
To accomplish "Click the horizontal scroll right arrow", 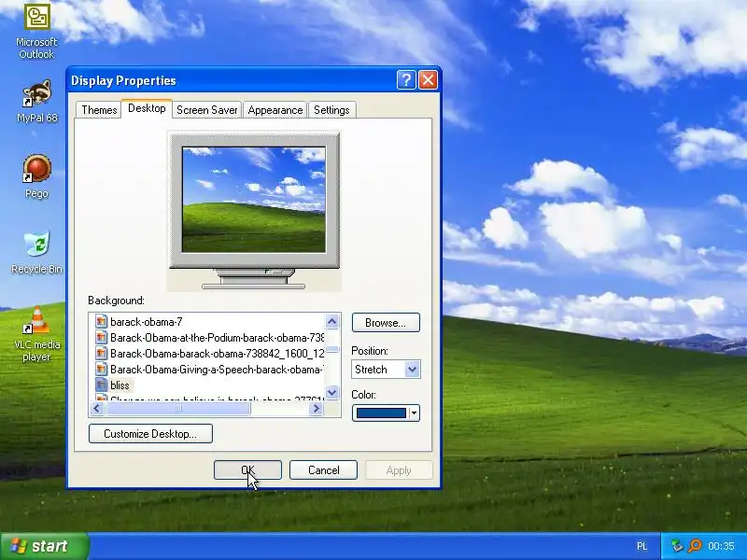I will tap(316, 408).
